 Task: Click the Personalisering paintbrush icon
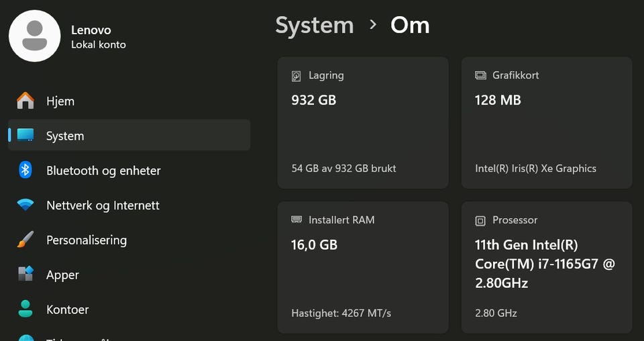pyautogui.click(x=25, y=240)
